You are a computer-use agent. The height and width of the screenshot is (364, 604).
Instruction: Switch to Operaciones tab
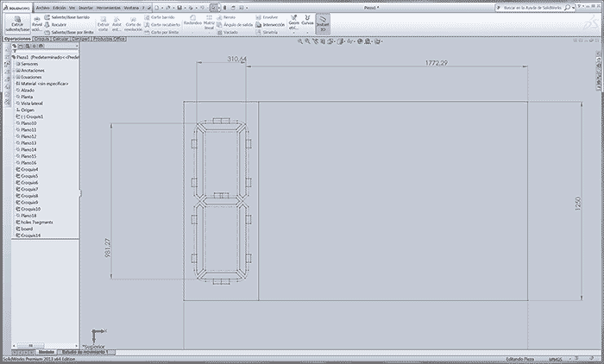click(17, 39)
